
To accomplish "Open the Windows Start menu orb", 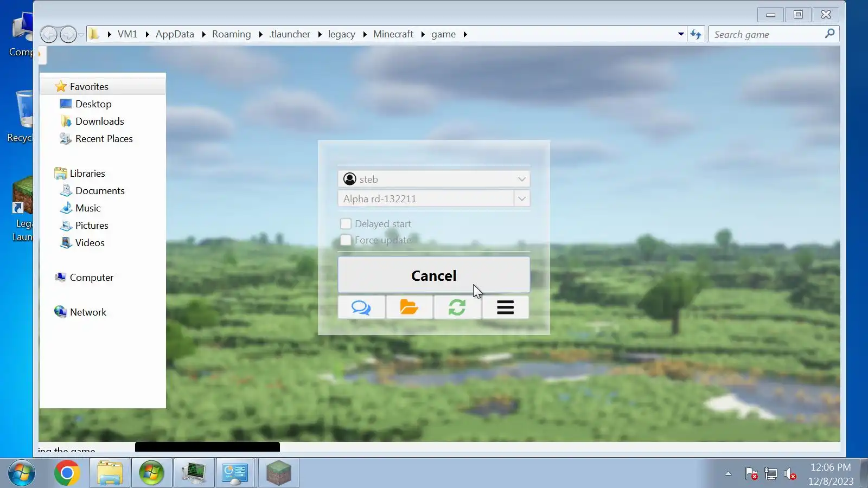I will (21, 473).
